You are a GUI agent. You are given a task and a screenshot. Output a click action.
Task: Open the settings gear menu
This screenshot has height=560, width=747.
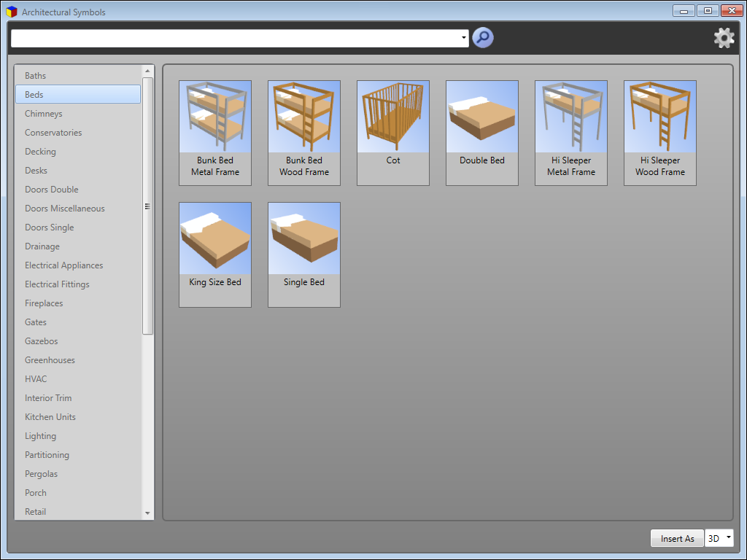[x=724, y=37]
